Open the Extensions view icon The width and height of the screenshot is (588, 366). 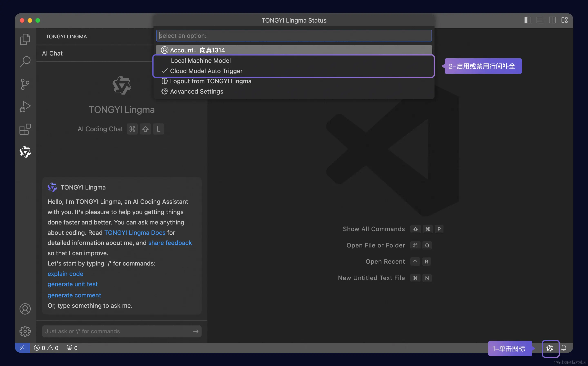coord(25,129)
